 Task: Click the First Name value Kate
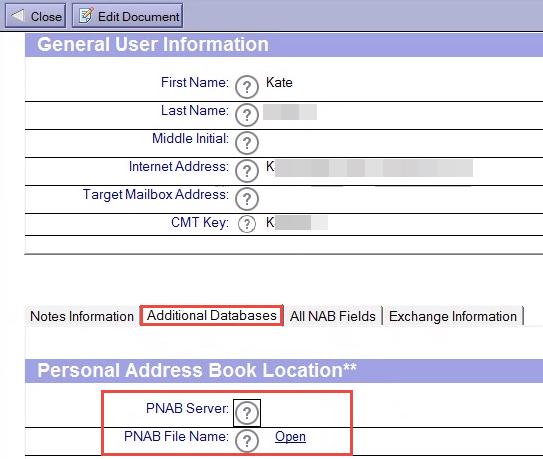point(279,82)
